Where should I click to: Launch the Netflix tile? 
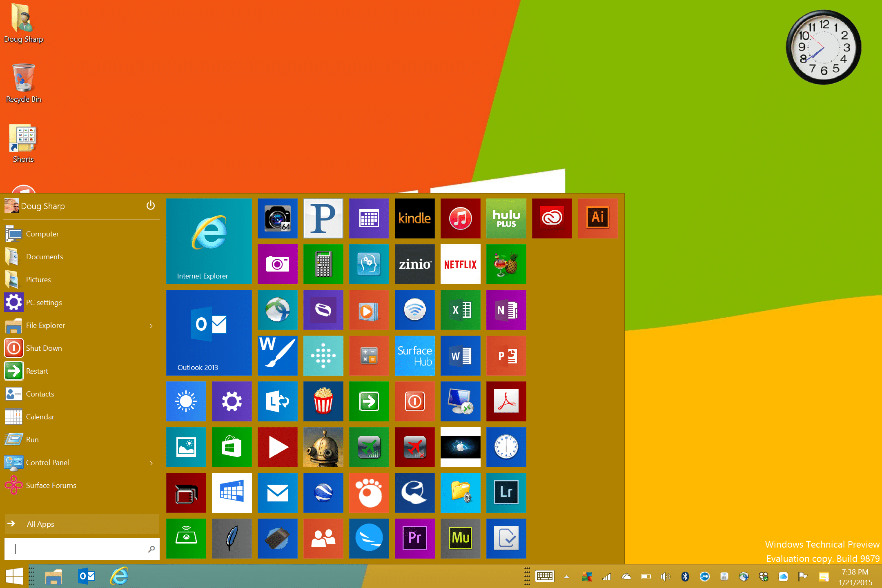[460, 264]
